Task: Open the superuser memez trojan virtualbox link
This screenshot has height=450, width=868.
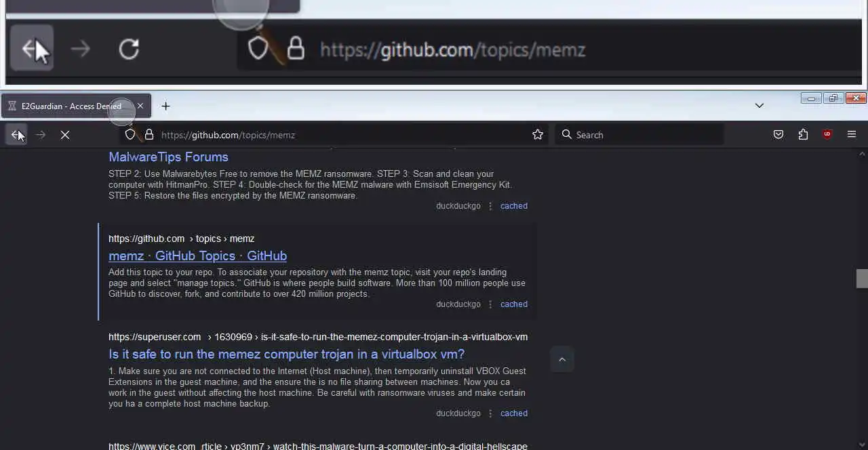Action: (x=286, y=354)
